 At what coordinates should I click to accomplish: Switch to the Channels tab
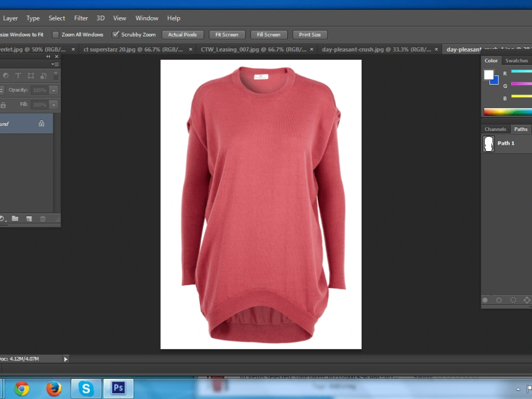495,129
